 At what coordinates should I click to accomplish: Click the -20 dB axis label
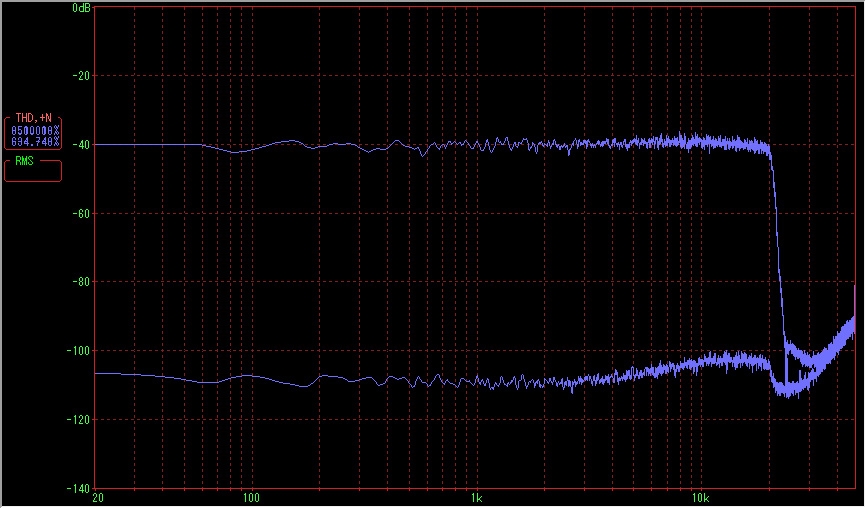coord(81,76)
